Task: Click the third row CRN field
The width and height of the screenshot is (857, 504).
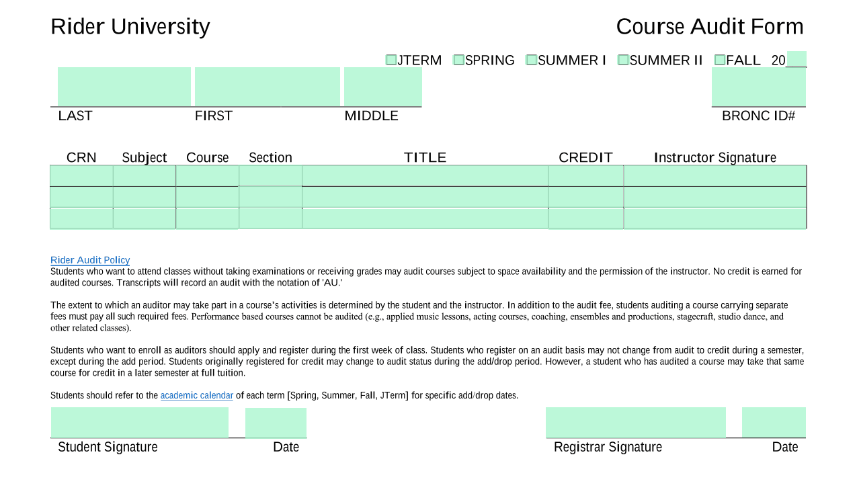Action: [81, 218]
